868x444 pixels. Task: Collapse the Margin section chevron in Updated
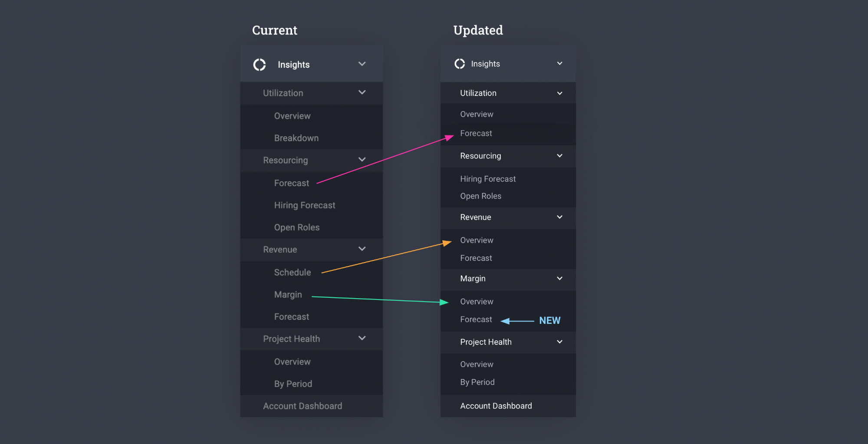pos(560,279)
